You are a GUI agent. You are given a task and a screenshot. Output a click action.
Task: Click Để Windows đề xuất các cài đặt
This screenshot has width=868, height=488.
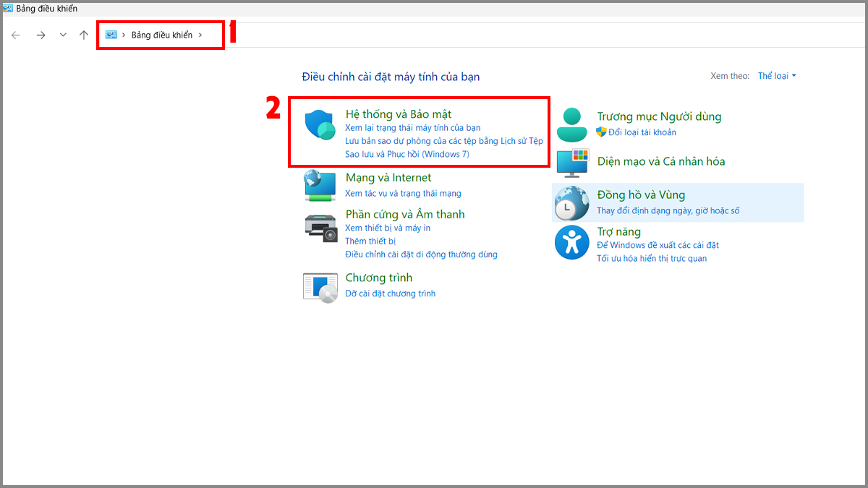[658, 245]
